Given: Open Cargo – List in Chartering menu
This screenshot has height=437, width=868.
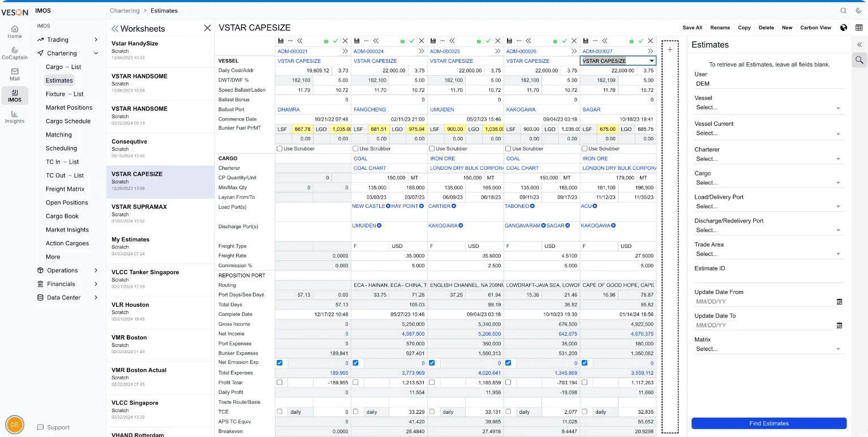Looking at the screenshot, I should [63, 67].
